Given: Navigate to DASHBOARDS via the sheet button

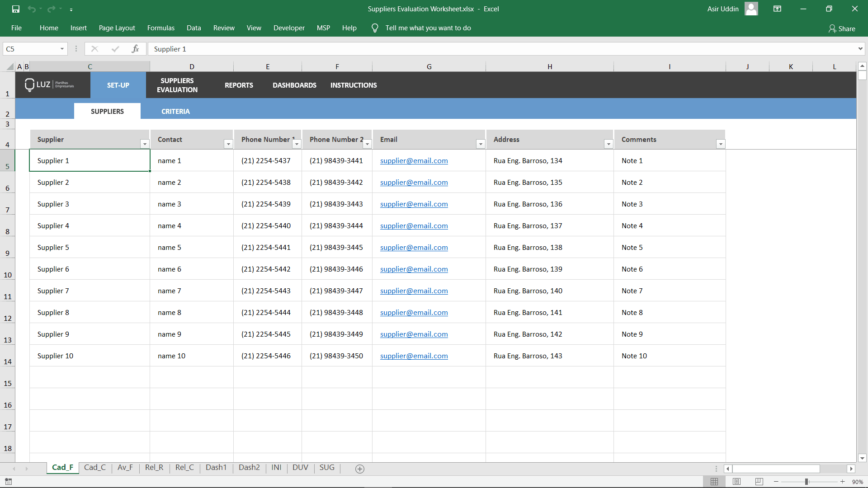Looking at the screenshot, I should 294,85.
